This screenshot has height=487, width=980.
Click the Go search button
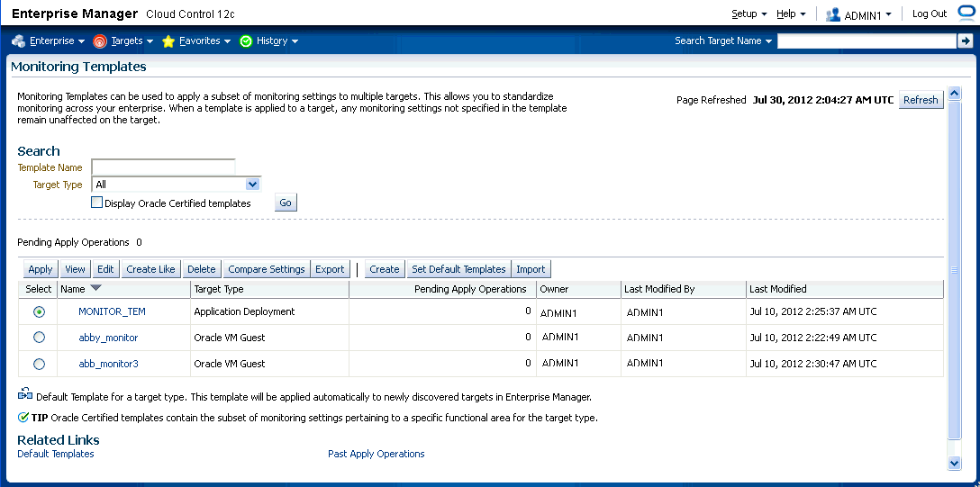pyautogui.click(x=286, y=203)
